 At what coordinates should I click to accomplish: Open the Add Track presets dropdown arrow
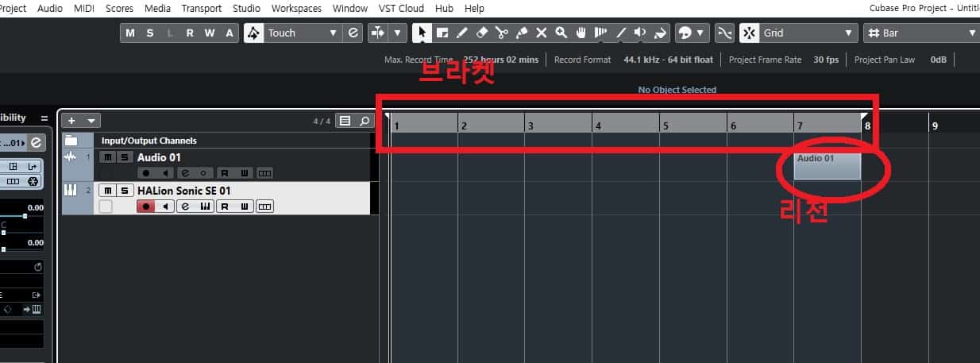(x=91, y=121)
